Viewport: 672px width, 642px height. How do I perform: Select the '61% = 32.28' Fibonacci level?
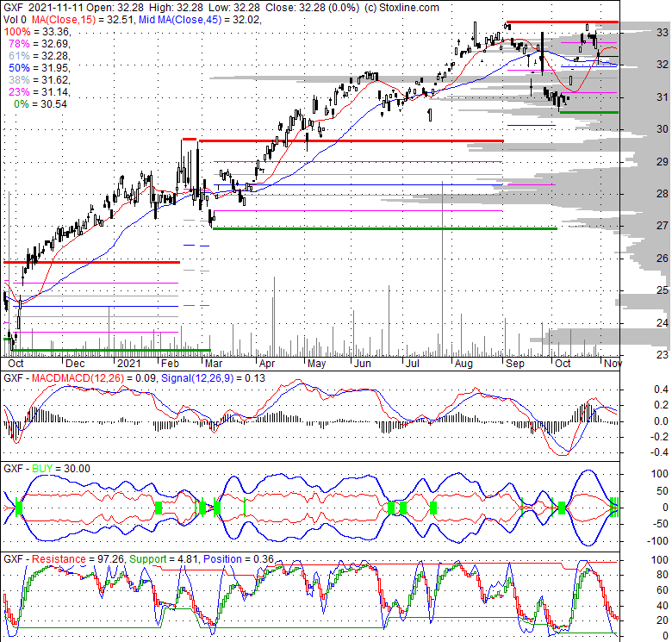coord(40,56)
